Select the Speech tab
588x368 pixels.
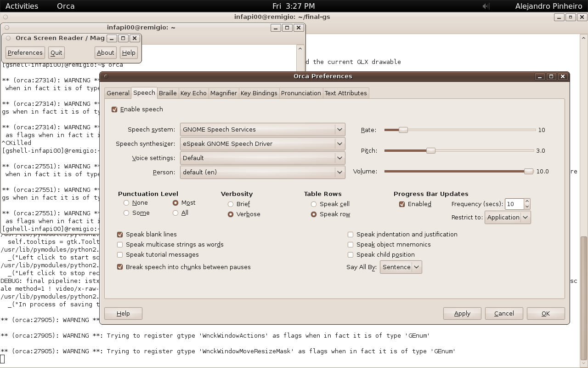[x=144, y=92]
